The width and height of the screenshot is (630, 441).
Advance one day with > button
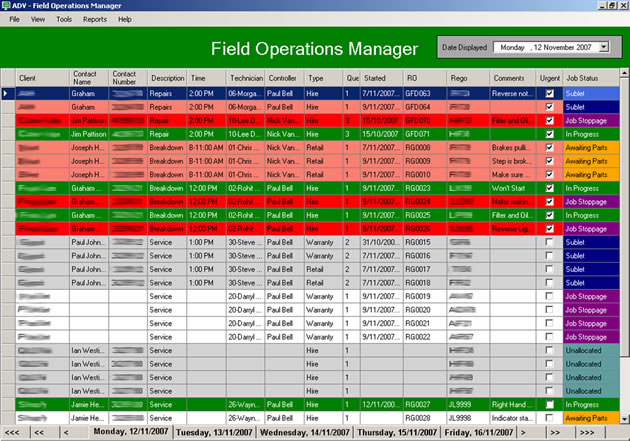(x=522, y=433)
